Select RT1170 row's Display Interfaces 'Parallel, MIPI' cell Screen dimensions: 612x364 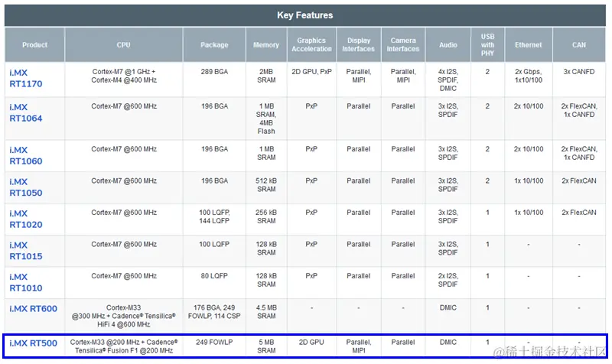358,80
